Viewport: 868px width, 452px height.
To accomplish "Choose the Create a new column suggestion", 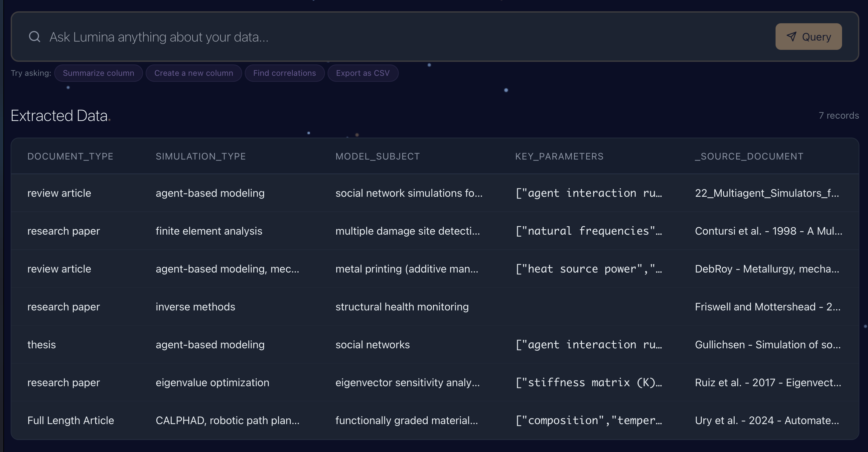I will [194, 73].
